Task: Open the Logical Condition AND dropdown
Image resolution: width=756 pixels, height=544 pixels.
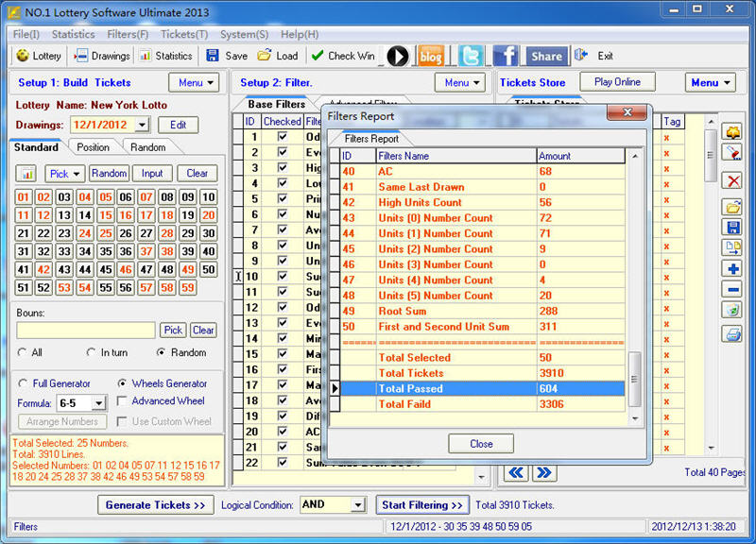Action: coord(358,505)
